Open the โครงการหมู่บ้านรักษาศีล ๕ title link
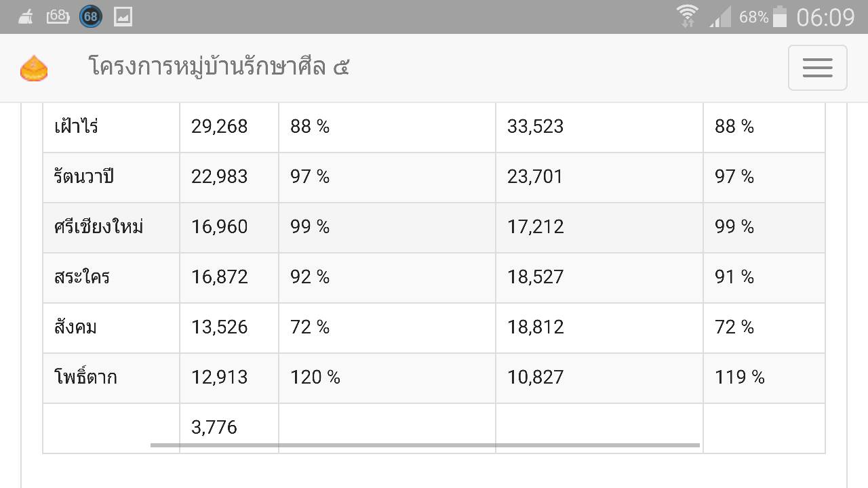This screenshot has width=868, height=488. pos(219,67)
